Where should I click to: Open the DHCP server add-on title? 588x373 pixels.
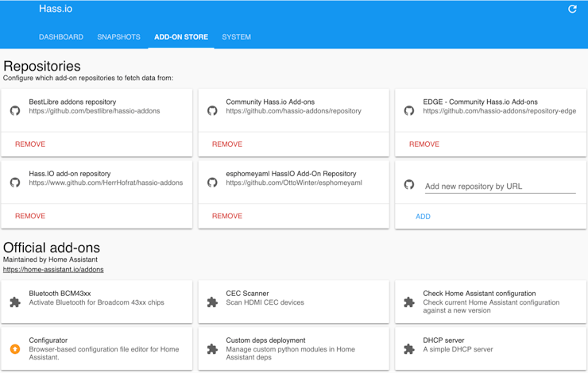tap(443, 340)
